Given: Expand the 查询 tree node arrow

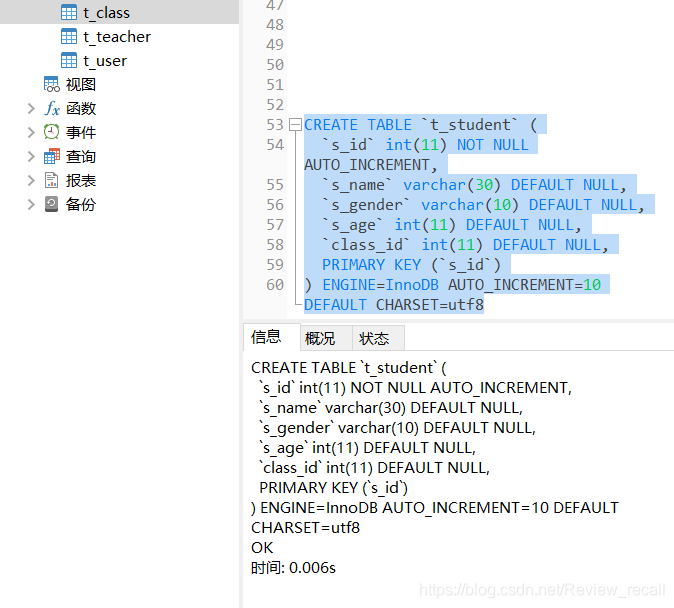Looking at the screenshot, I should click(x=31, y=157).
